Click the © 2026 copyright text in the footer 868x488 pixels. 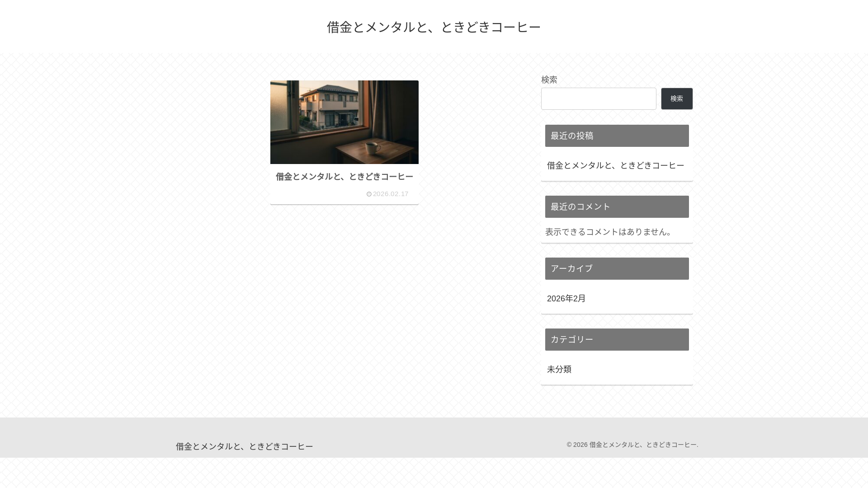click(632, 445)
